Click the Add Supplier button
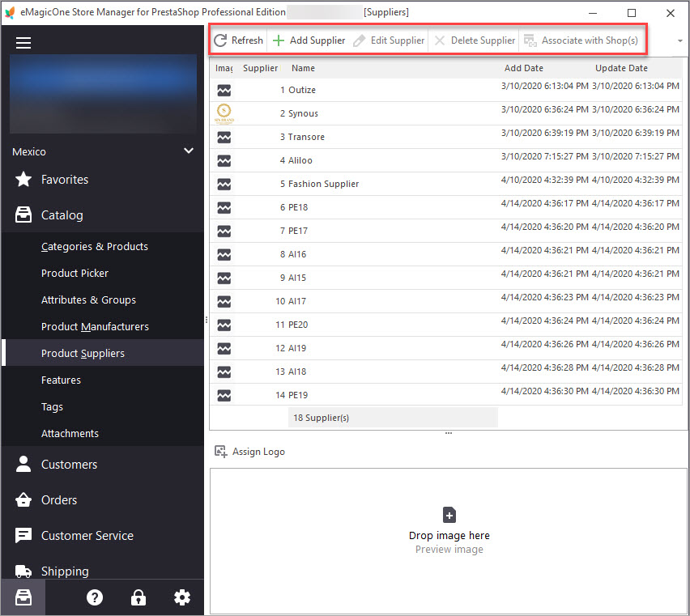This screenshot has width=690, height=616. tap(309, 40)
